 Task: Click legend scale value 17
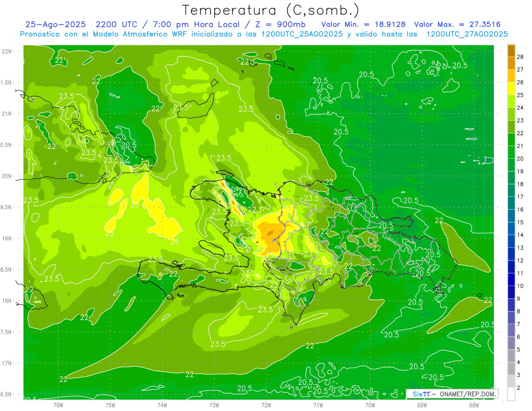[x=520, y=197]
